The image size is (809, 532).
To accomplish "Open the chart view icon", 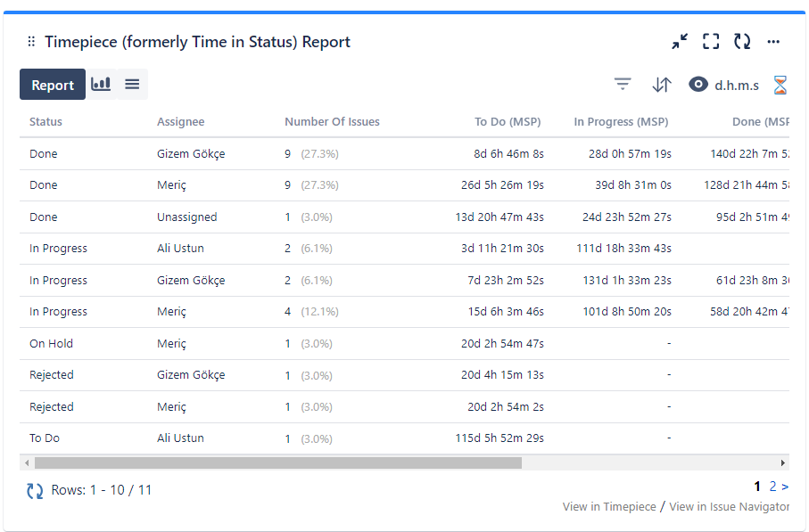I will coord(100,84).
